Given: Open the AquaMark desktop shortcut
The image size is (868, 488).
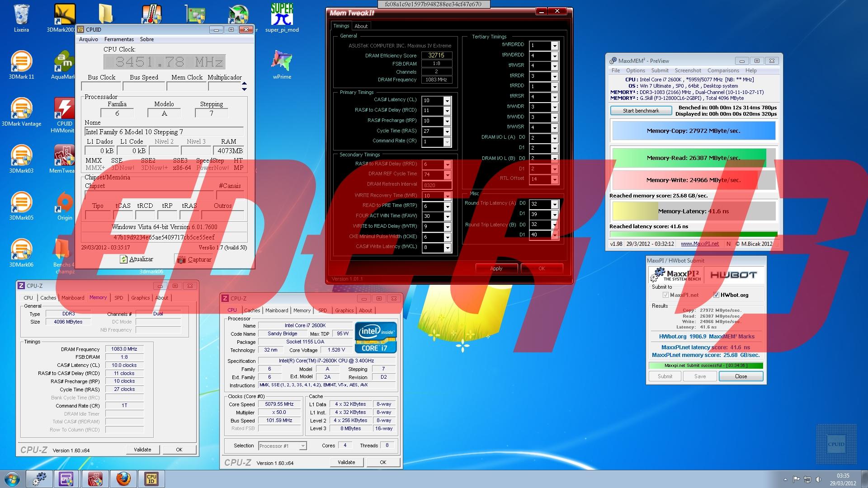Looking at the screenshot, I should pos(64,65).
